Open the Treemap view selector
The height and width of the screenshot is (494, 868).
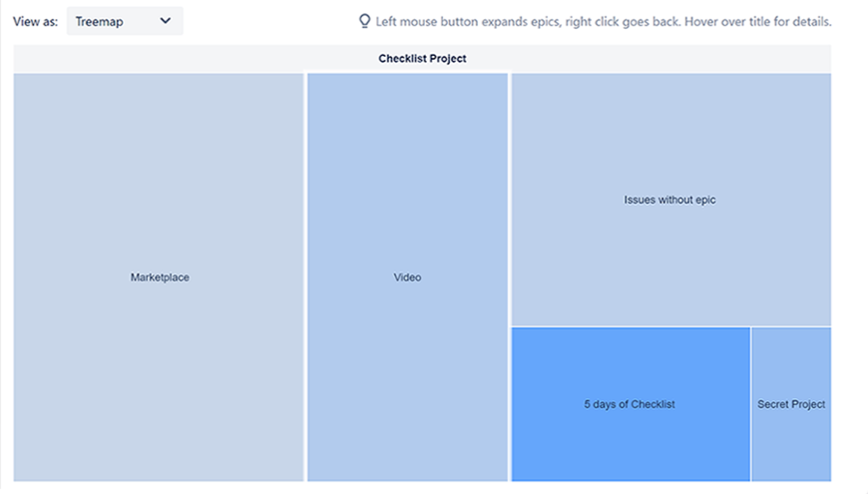click(x=125, y=21)
